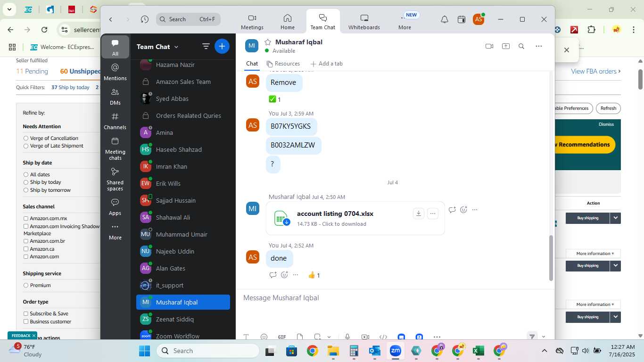Open Apps in Zoom sidebar
The height and width of the screenshot is (362, 644).
(x=115, y=206)
